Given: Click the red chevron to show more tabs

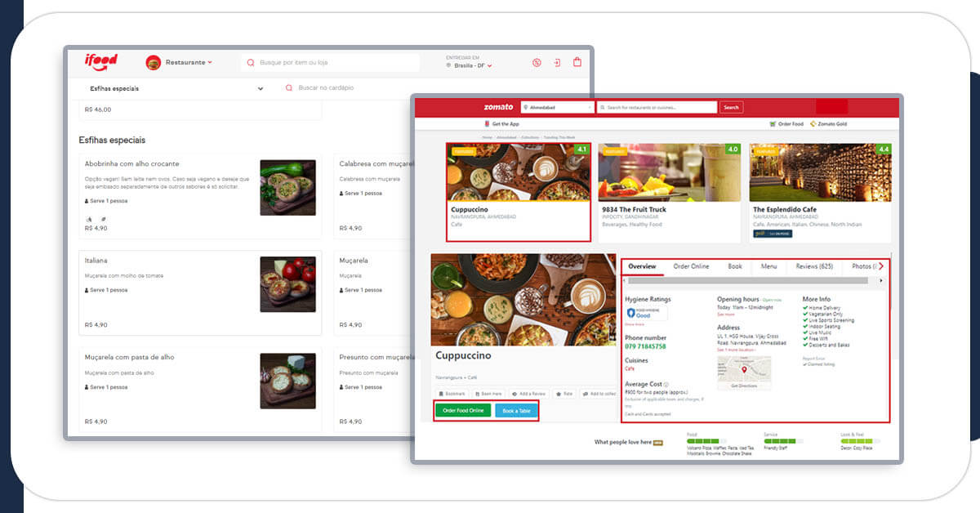Looking at the screenshot, I should coord(881,266).
